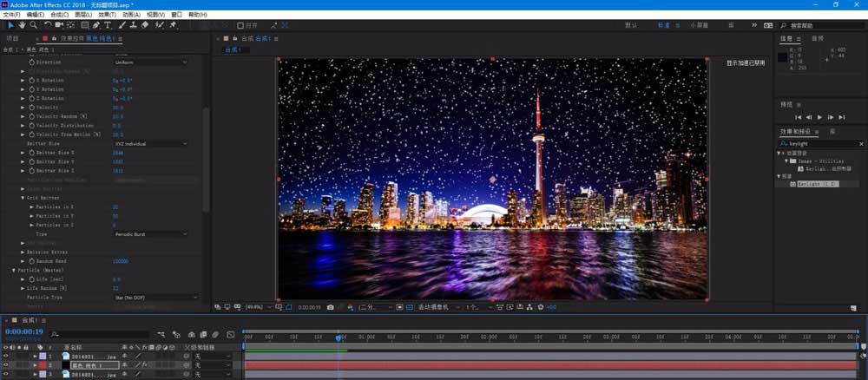The width and height of the screenshot is (868, 380).
Task: Toggle visibility of layer 3
Action: coord(6,375)
